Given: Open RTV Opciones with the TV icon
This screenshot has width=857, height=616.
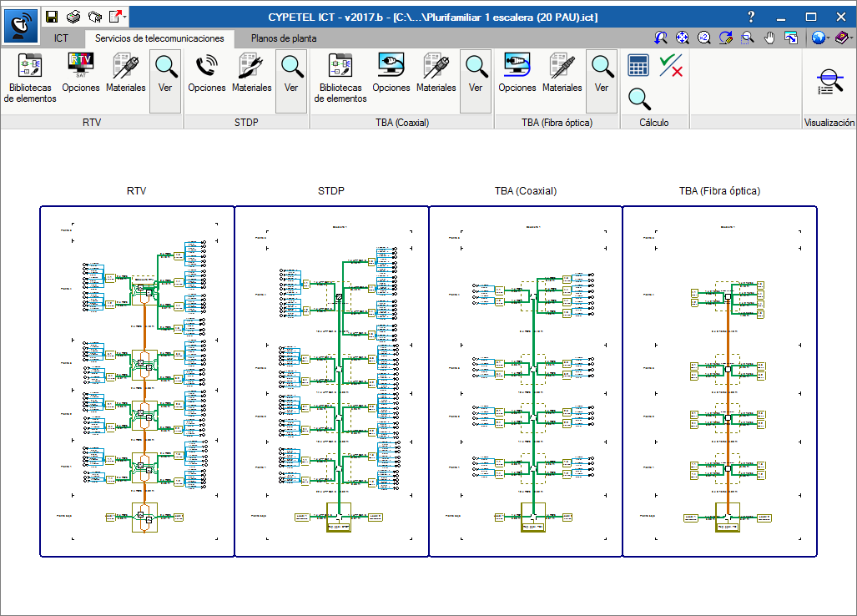Looking at the screenshot, I should coord(81,73).
